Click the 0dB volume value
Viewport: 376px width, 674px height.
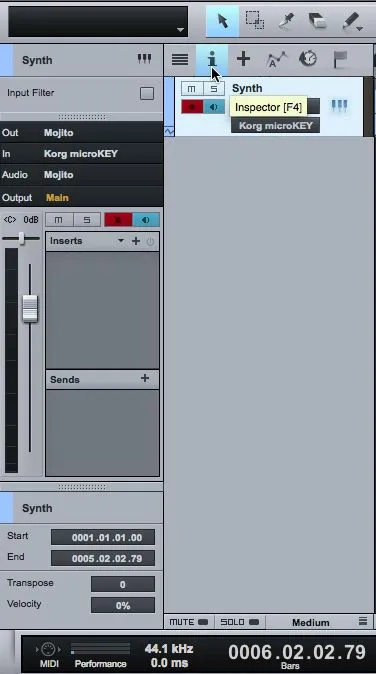tap(31, 220)
